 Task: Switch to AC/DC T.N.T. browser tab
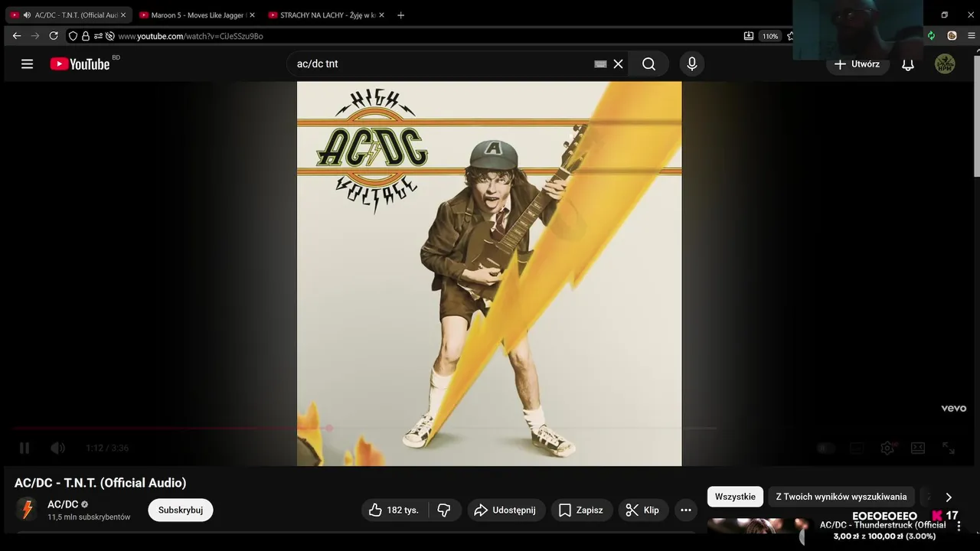(x=70, y=15)
